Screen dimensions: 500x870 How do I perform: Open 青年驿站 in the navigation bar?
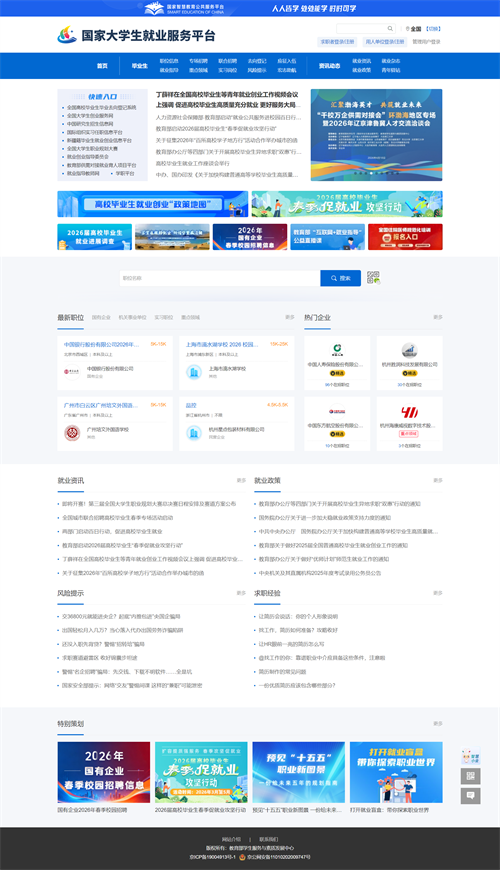coord(391,70)
